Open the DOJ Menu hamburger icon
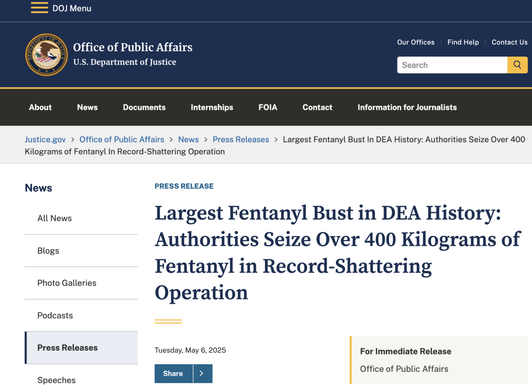This screenshot has width=532, height=392. coord(39,8)
